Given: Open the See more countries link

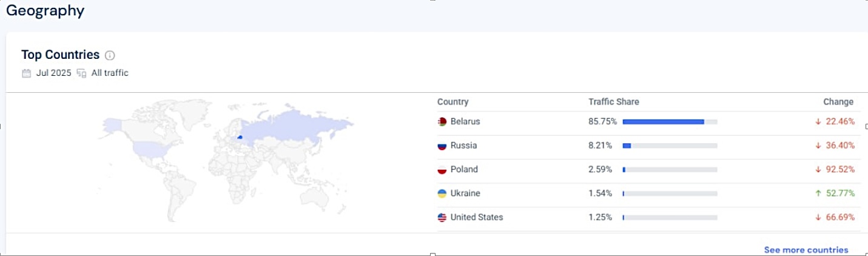Looking at the screenshot, I should (x=806, y=250).
